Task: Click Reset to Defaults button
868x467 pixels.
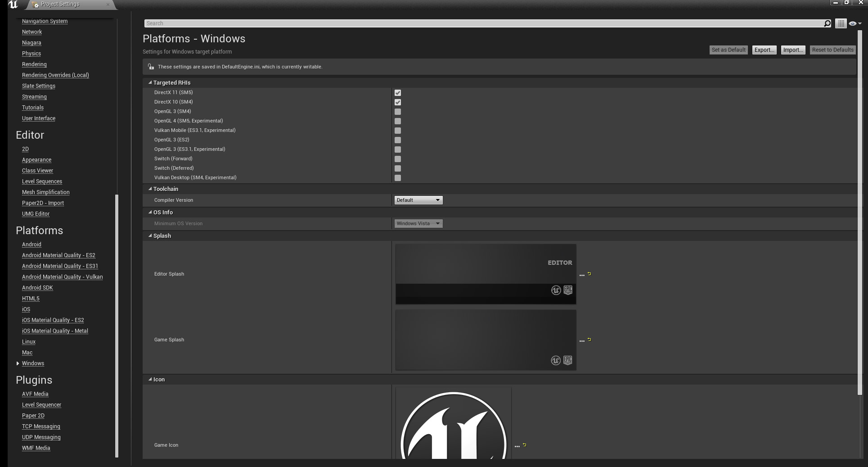Action: point(833,50)
